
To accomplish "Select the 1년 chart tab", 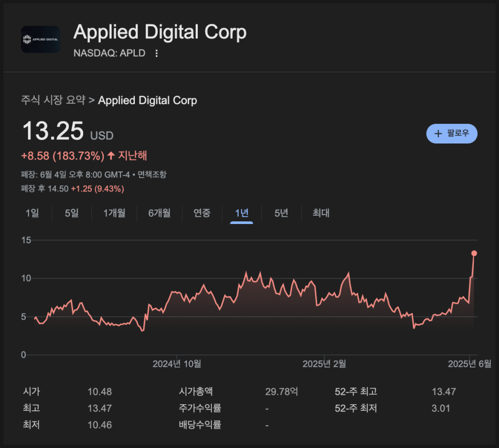I will point(242,213).
